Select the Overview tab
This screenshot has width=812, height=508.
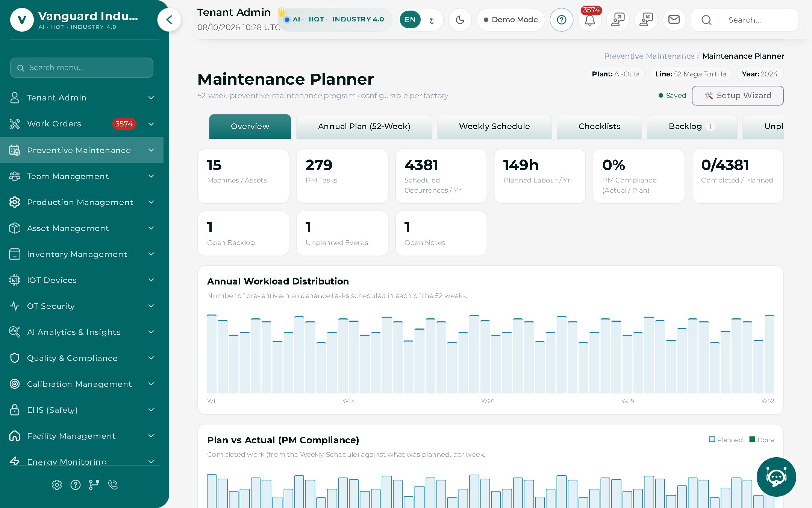(x=250, y=126)
